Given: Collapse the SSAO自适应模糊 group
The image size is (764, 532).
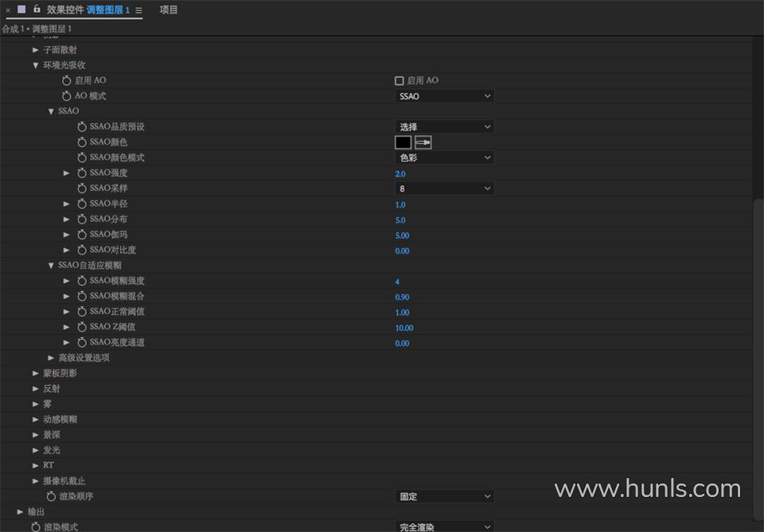Looking at the screenshot, I should click(51, 266).
